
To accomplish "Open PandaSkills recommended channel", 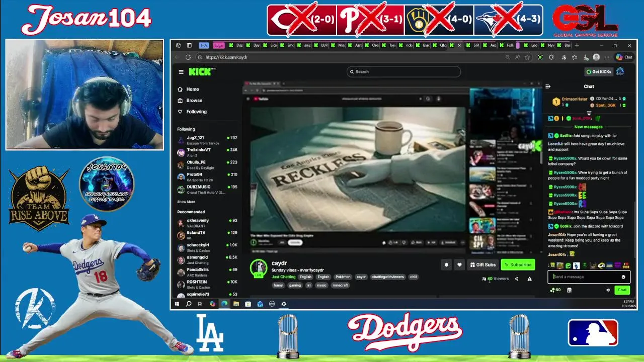I will (x=207, y=272).
